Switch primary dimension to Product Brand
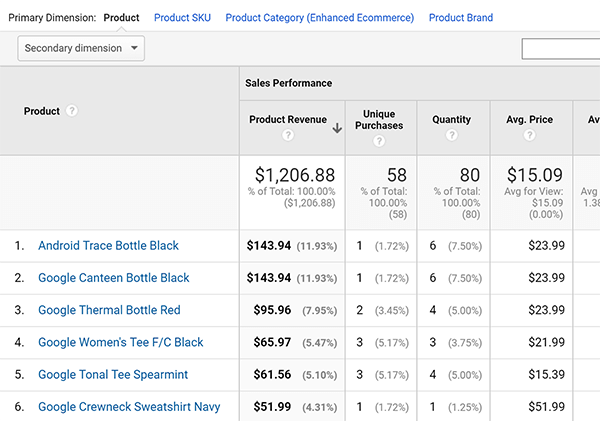The height and width of the screenshot is (421, 600). click(461, 18)
